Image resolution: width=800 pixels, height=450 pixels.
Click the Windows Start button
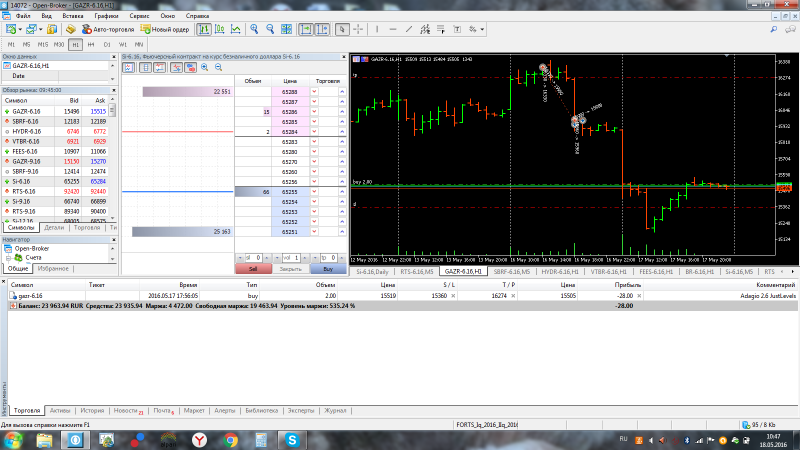pos(12,440)
